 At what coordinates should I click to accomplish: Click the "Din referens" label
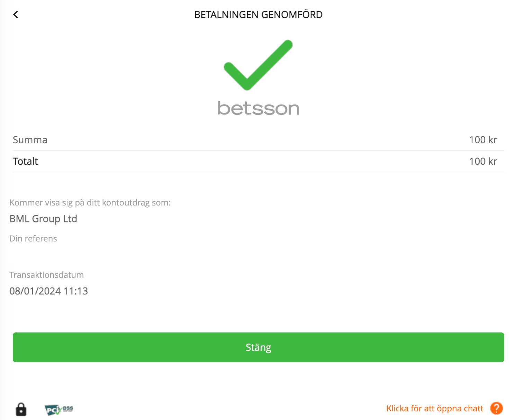click(x=33, y=238)
